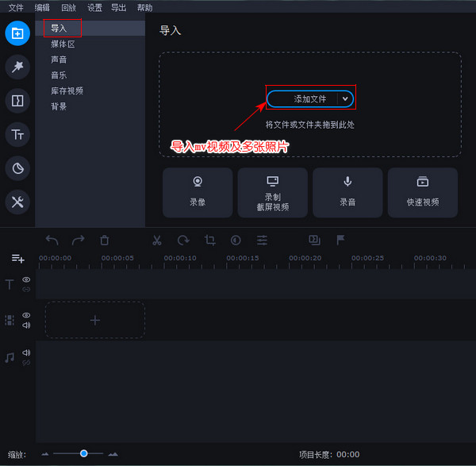Image resolution: width=476 pixels, height=466 pixels.
Task: Click the zoom slider handle
Action: click(x=84, y=453)
